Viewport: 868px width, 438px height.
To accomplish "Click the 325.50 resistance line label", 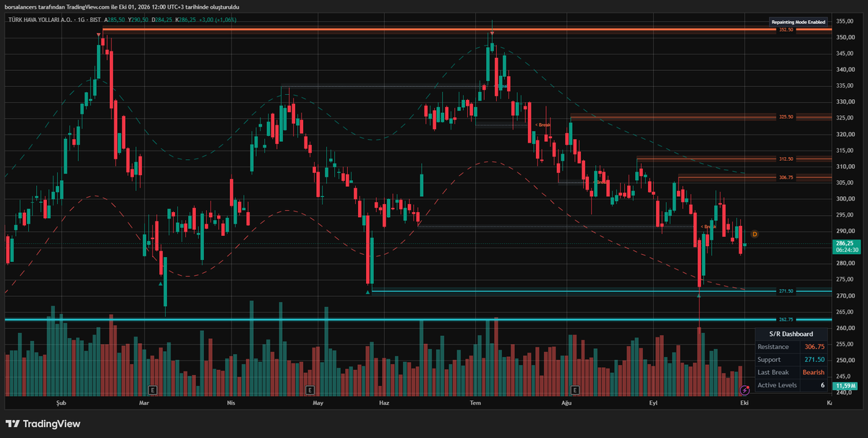I will pos(786,117).
